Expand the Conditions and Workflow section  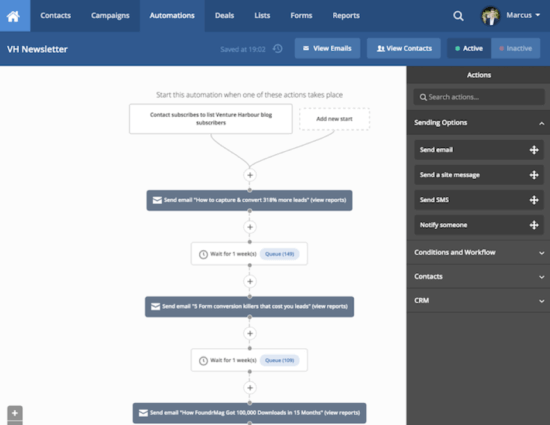point(478,252)
